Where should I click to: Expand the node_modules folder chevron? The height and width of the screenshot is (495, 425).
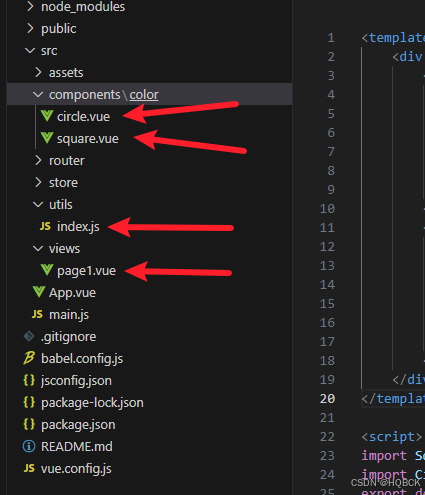click(30, 6)
